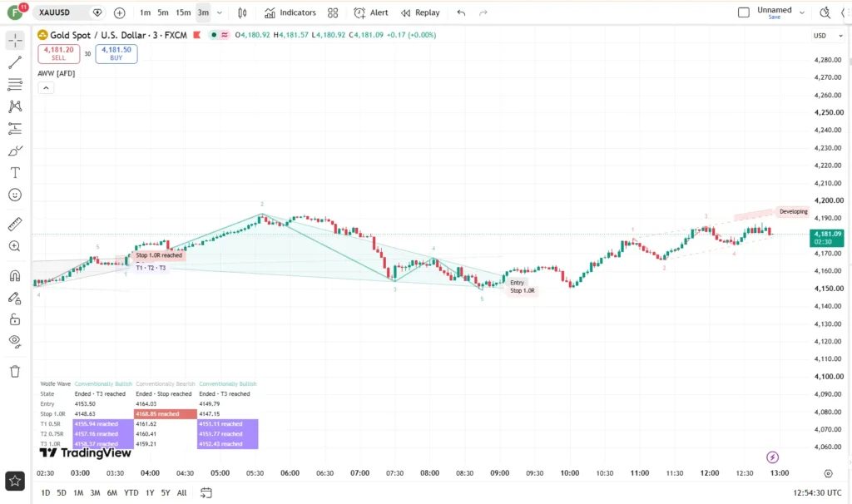The height and width of the screenshot is (504, 852).
Task: Activate the zoom in tool
Action: click(x=15, y=246)
